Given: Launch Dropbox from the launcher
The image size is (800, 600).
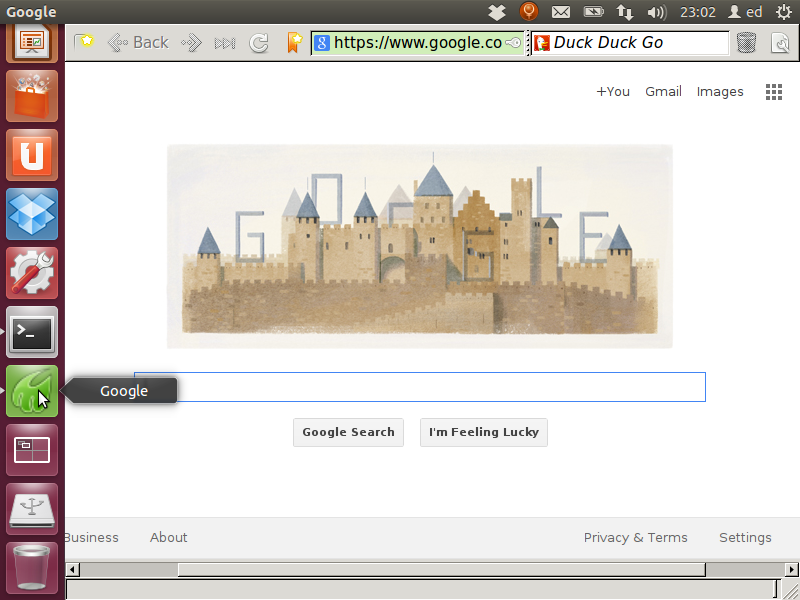Looking at the screenshot, I should (x=32, y=214).
